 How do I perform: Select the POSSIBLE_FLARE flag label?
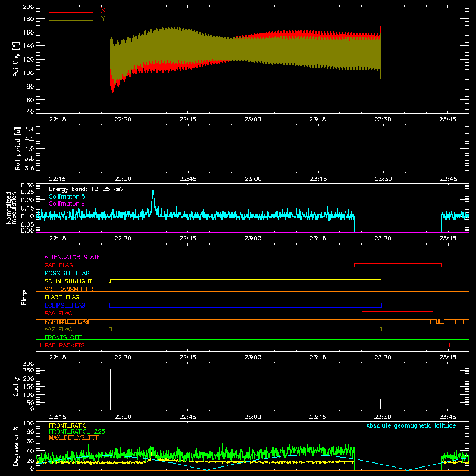(x=68, y=273)
